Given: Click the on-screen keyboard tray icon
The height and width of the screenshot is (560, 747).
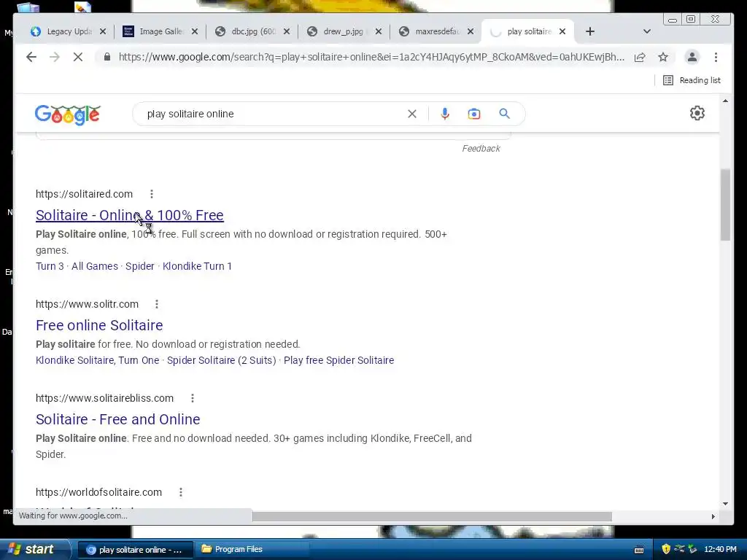Looking at the screenshot, I should click(x=639, y=550).
